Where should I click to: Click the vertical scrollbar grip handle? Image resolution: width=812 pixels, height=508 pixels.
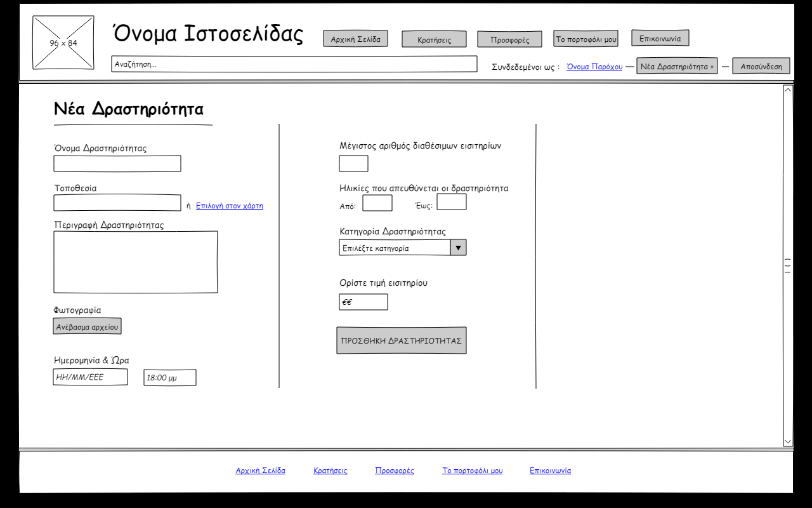click(x=788, y=265)
